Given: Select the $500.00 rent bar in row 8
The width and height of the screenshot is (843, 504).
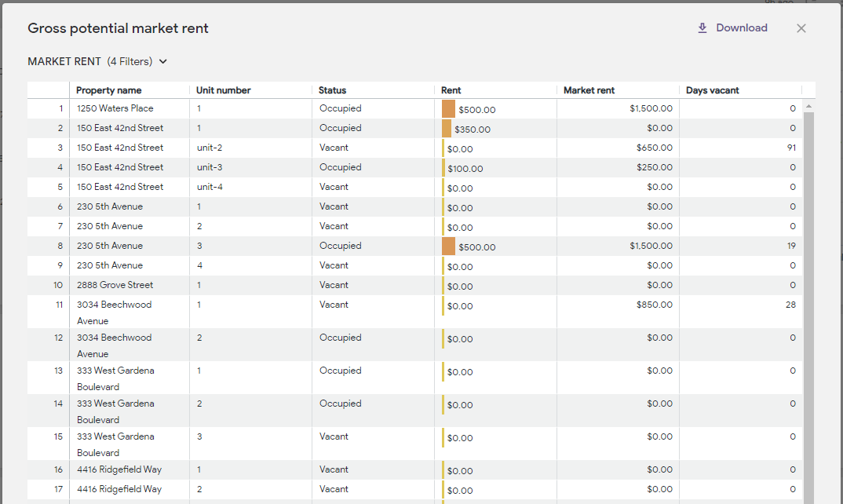Looking at the screenshot, I should [x=448, y=247].
